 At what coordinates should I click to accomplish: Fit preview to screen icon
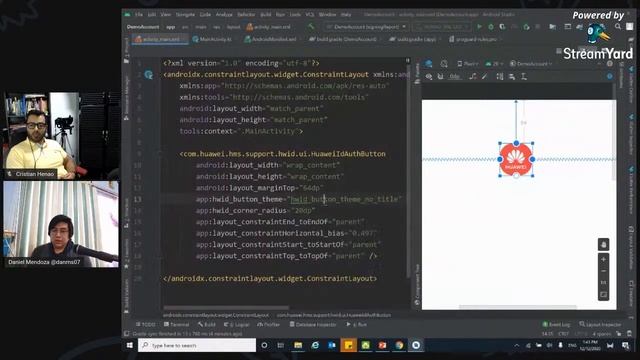click(x=603, y=294)
